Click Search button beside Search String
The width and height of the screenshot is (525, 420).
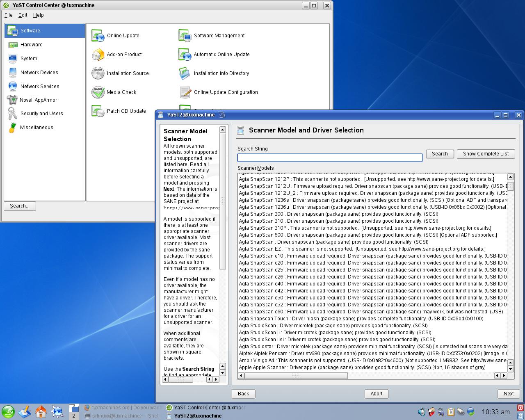click(x=440, y=154)
